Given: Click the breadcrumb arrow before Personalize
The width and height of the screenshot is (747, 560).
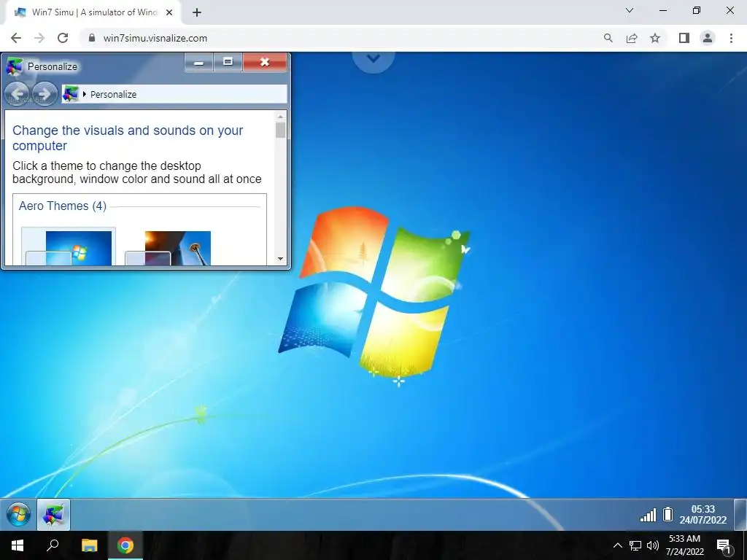Looking at the screenshot, I should pos(85,94).
